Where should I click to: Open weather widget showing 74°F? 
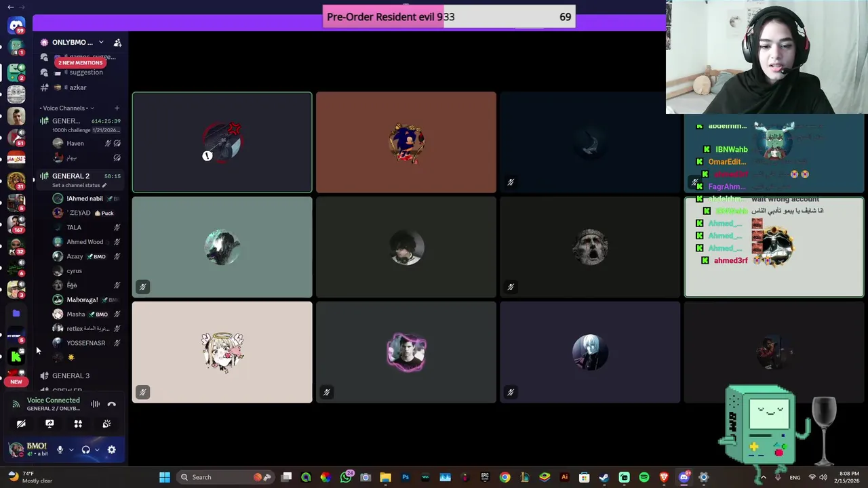click(30, 477)
